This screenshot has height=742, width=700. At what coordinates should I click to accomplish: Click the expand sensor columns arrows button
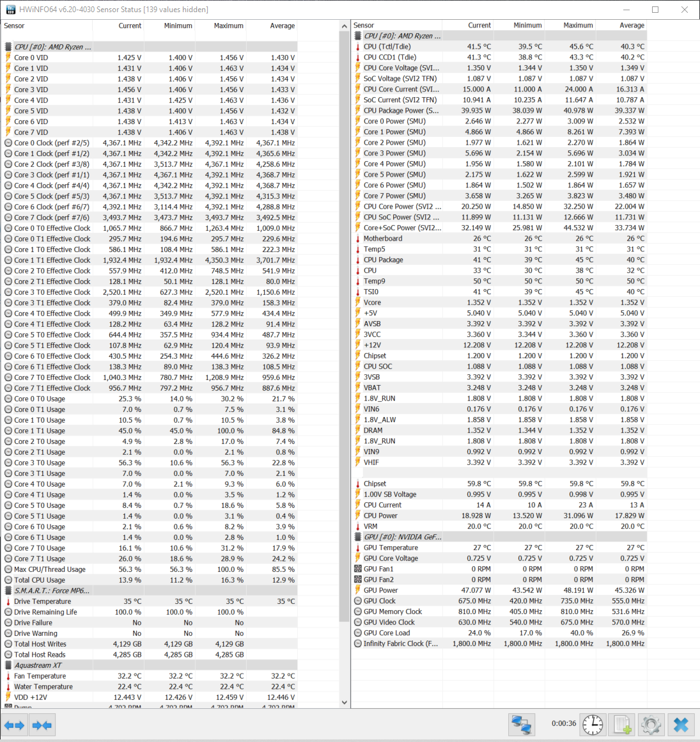14,725
